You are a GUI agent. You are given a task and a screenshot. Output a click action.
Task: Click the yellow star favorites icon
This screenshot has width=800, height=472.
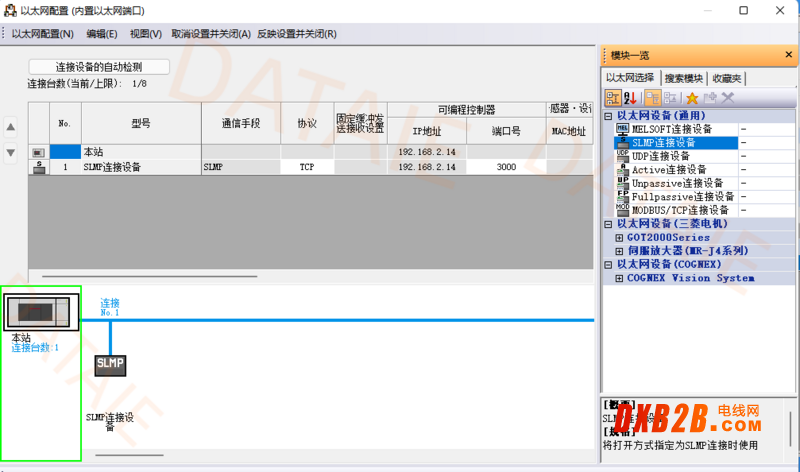click(x=692, y=98)
